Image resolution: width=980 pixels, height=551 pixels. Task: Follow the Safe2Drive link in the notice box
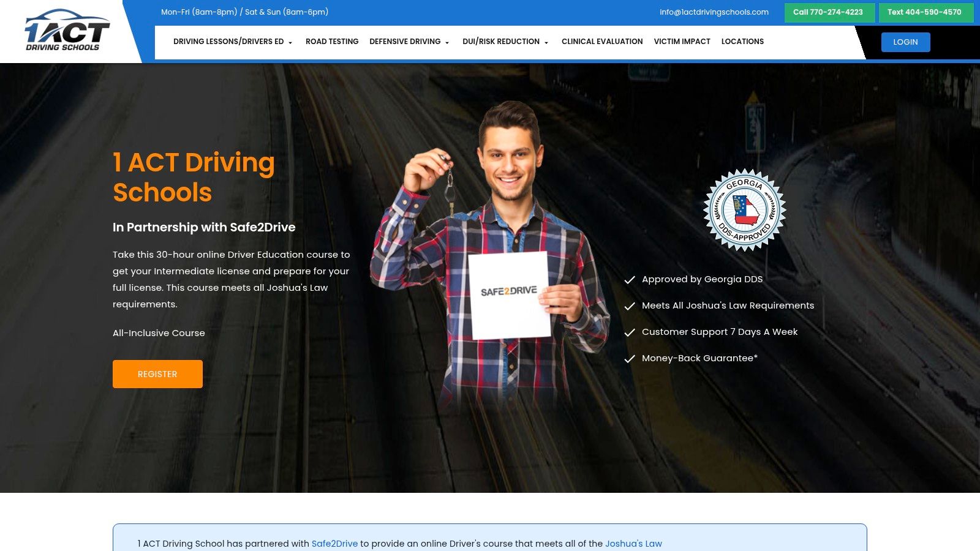click(334, 544)
